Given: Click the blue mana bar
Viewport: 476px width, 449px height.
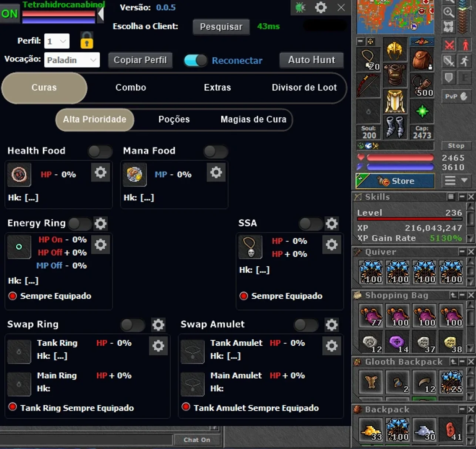Looking at the screenshot, I should [400, 167].
